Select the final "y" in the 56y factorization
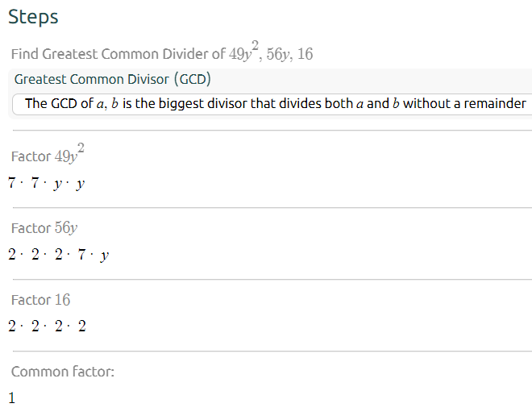 [104, 256]
